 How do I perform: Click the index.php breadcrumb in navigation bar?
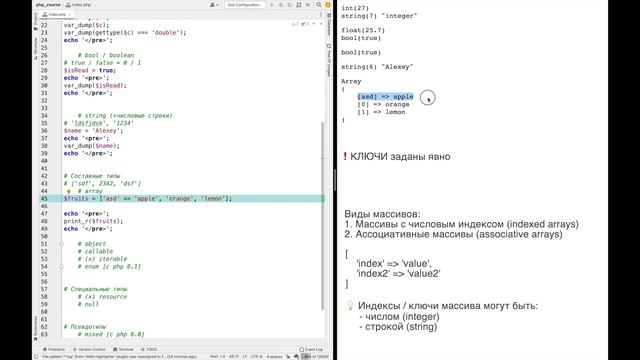pyautogui.click(x=78, y=5)
